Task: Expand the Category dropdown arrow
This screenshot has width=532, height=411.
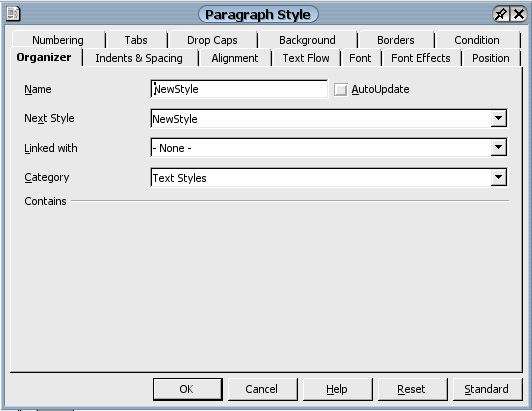Action: coord(498,177)
